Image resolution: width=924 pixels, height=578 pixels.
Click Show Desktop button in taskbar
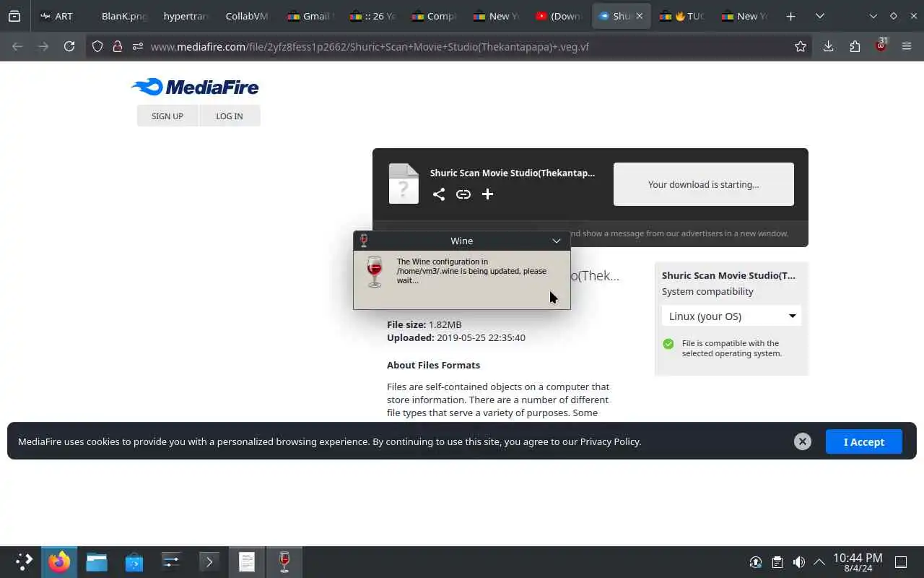[x=901, y=562]
